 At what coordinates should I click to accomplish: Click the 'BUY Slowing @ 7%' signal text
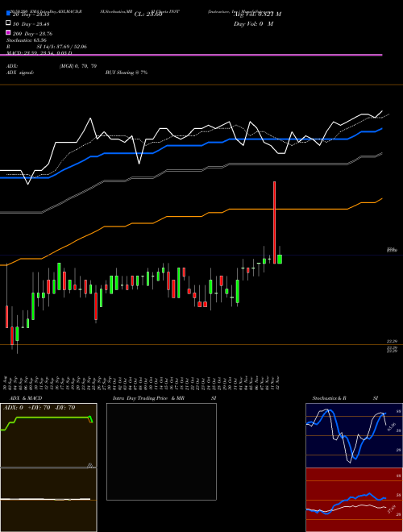[x=127, y=73]
